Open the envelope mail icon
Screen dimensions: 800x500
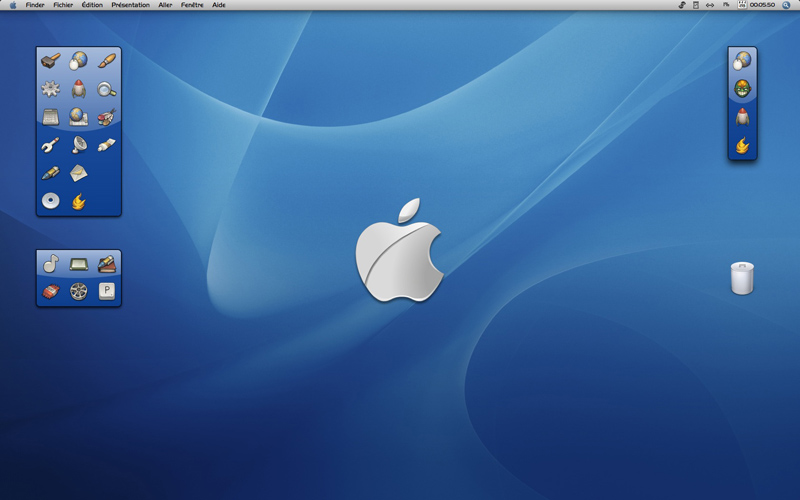(x=78, y=173)
